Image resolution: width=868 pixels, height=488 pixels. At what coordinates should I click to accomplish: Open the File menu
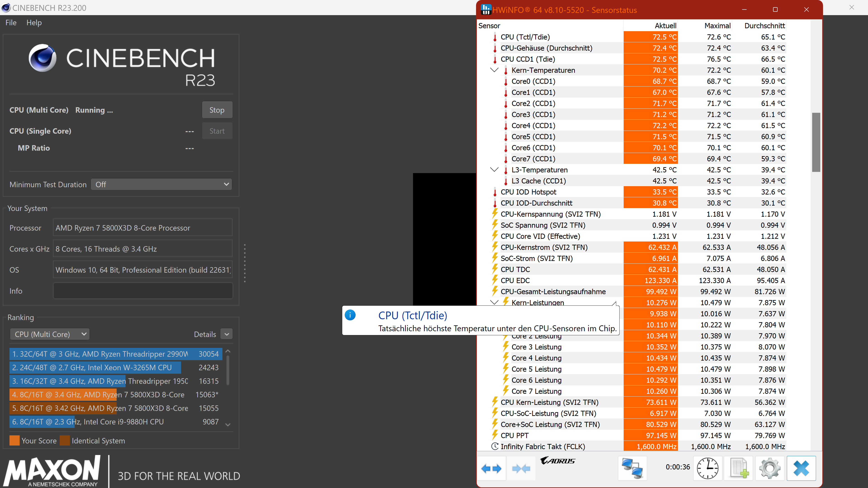point(11,23)
